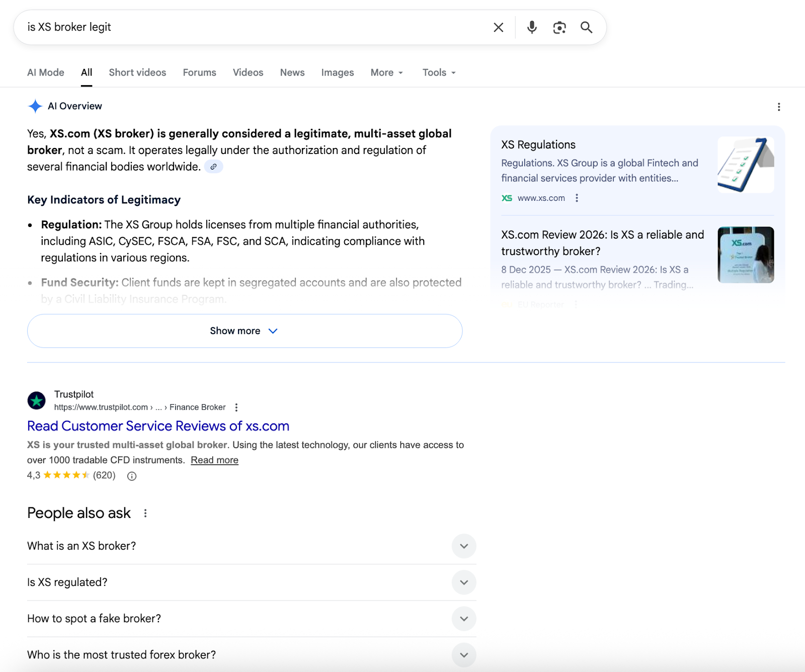Clear the search query with X icon

[x=498, y=27]
